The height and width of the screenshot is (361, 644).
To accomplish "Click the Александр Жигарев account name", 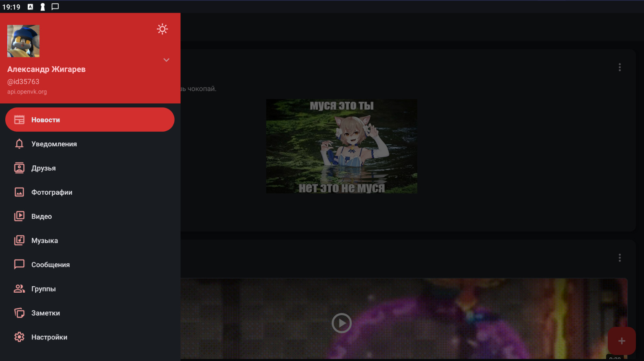I will point(46,69).
